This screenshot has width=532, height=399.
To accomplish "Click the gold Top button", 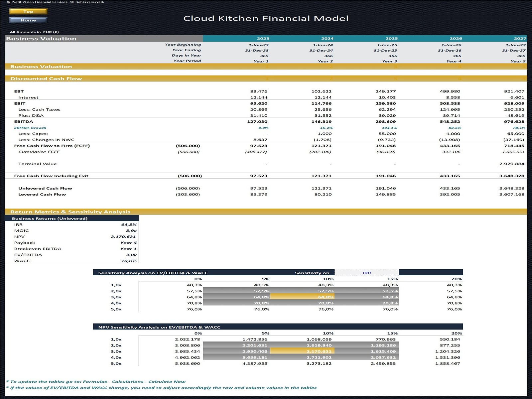I will 28,11.
